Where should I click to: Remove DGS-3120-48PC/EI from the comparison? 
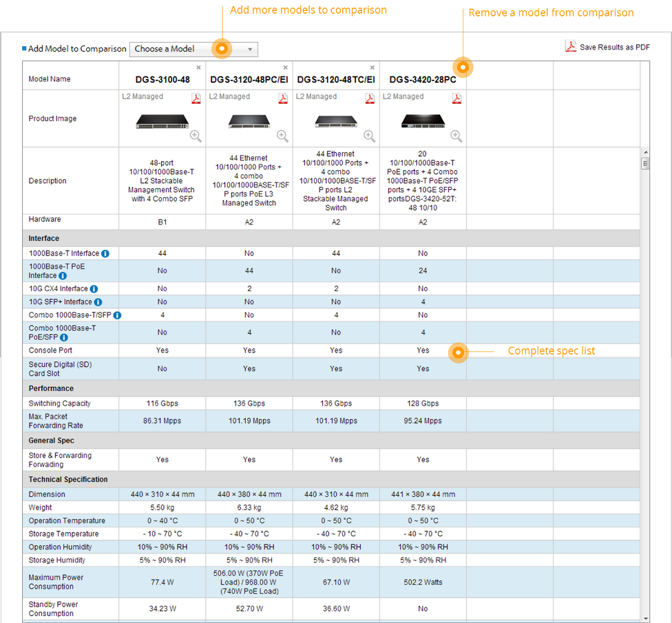286,67
